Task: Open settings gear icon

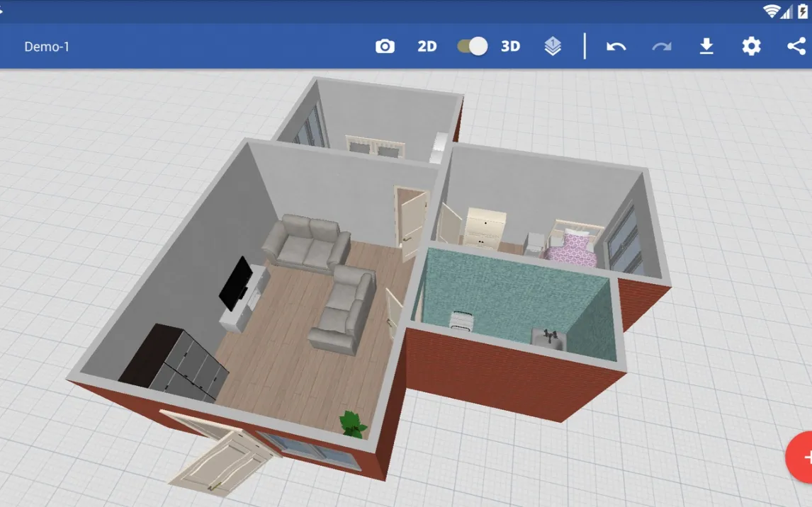Action: (x=751, y=47)
